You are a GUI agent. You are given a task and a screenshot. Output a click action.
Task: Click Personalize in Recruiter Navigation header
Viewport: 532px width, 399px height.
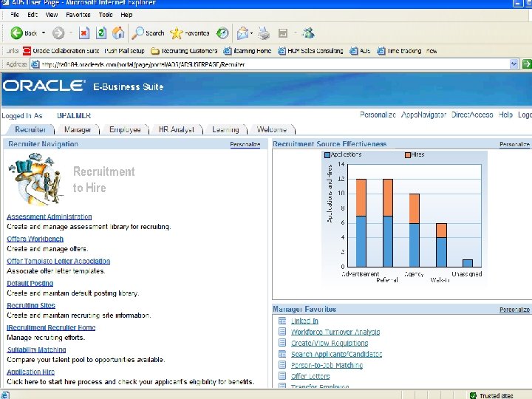click(x=245, y=145)
